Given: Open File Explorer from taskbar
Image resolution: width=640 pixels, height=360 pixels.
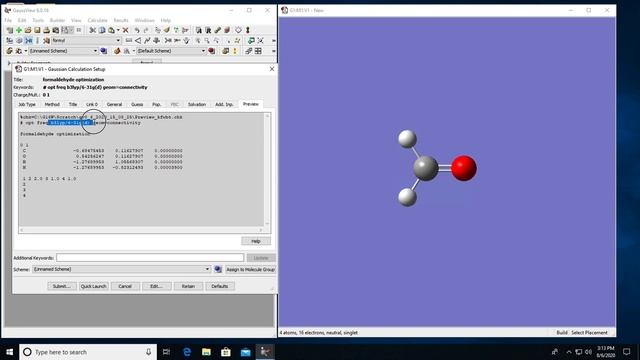Looking at the screenshot, I should [207, 351].
